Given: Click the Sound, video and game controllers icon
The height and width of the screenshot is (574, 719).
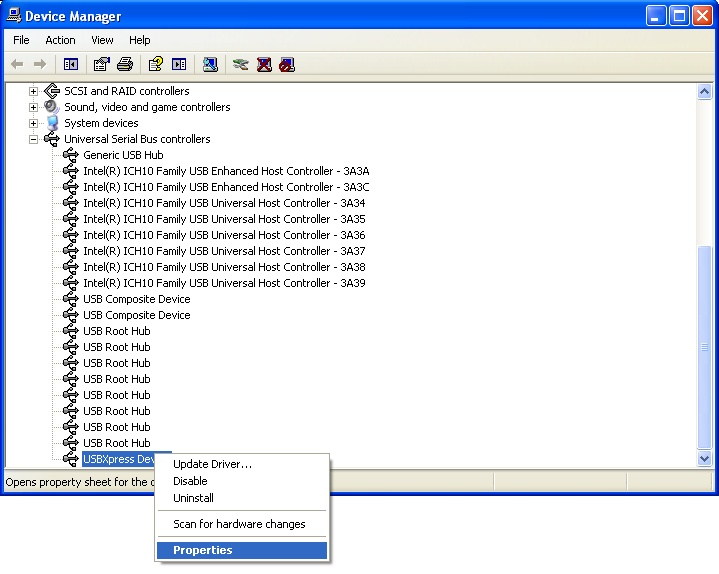Looking at the screenshot, I should (52, 107).
